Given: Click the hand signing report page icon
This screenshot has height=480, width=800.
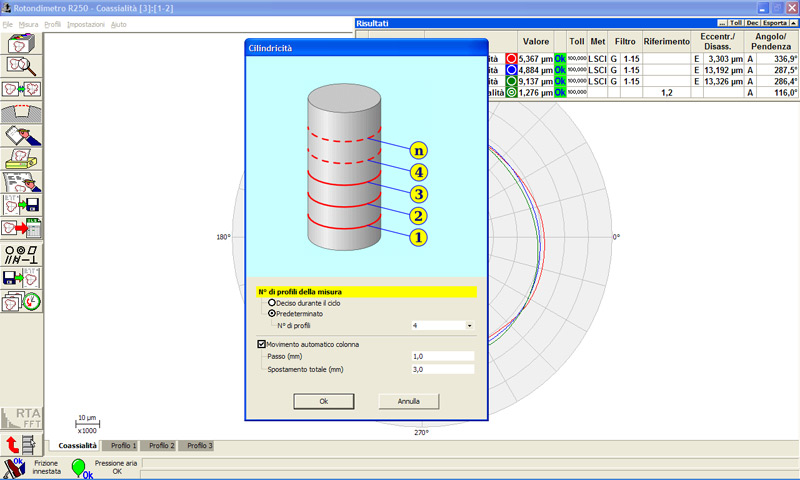Looking at the screenshot, I should tap(22, 182).
